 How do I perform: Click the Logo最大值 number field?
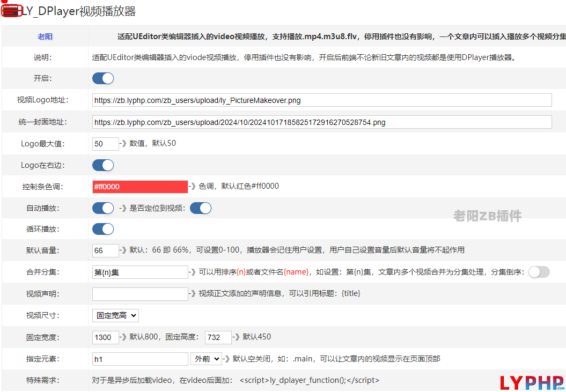tap(106, 144)
